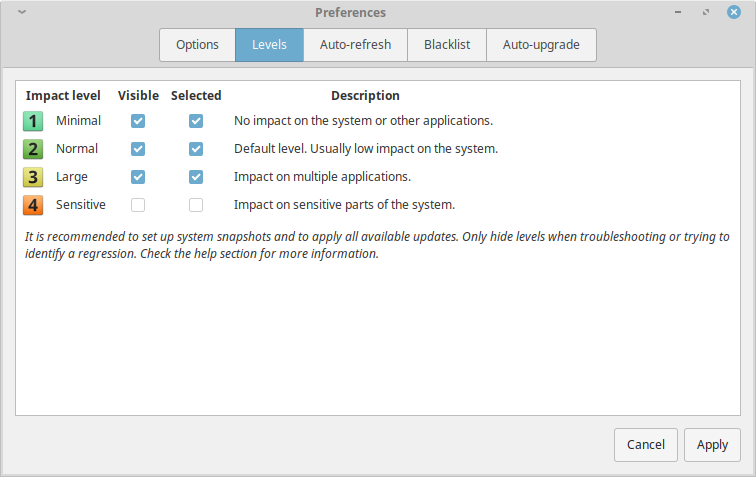Enable Visible for Sensitive level
The height and width of the screenshot is (477, 756).
(138, 205)
